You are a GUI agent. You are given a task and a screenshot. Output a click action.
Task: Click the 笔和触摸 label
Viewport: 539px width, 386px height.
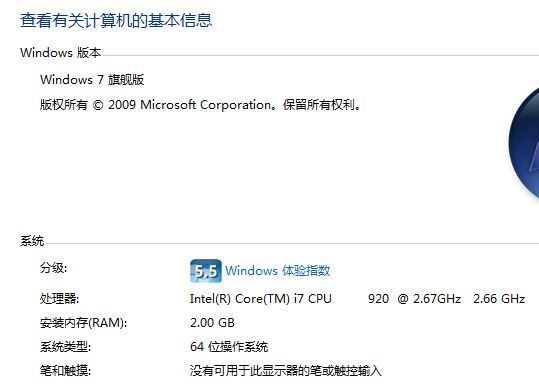tap(65, 371)
